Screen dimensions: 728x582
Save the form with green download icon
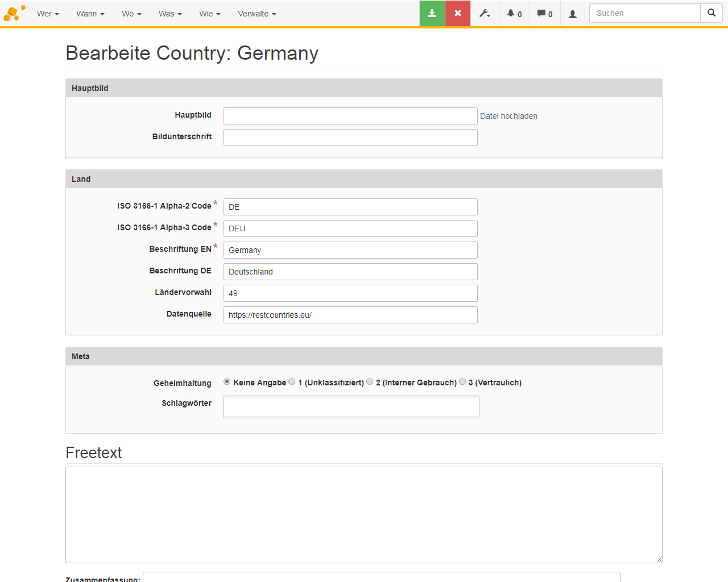[x=432, y=13]
